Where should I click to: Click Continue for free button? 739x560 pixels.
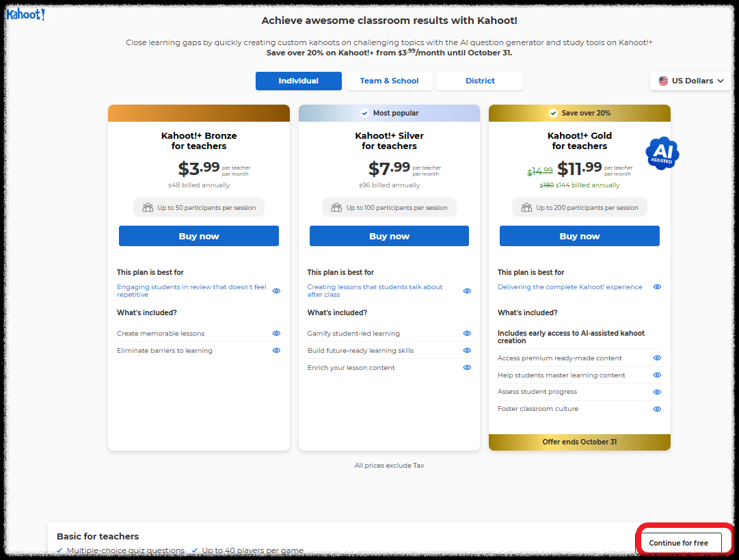(x=679, y=543)
